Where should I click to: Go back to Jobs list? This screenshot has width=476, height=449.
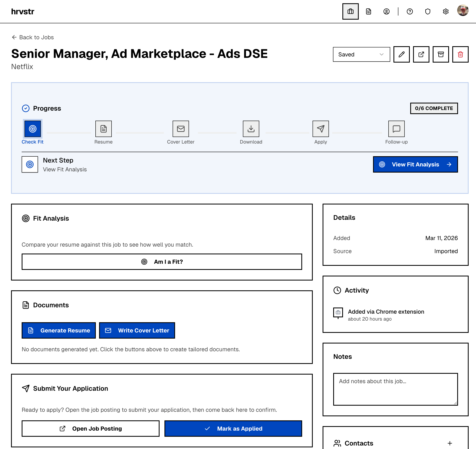click(x=32, y=37)
